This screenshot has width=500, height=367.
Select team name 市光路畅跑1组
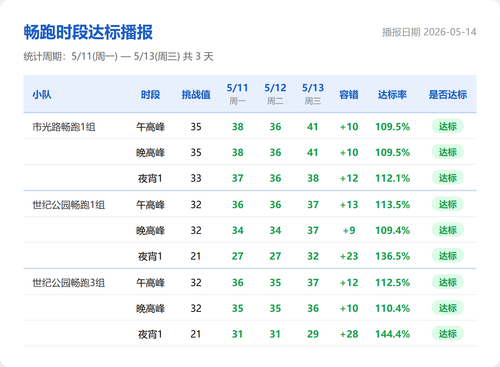(x=64, y=127)
